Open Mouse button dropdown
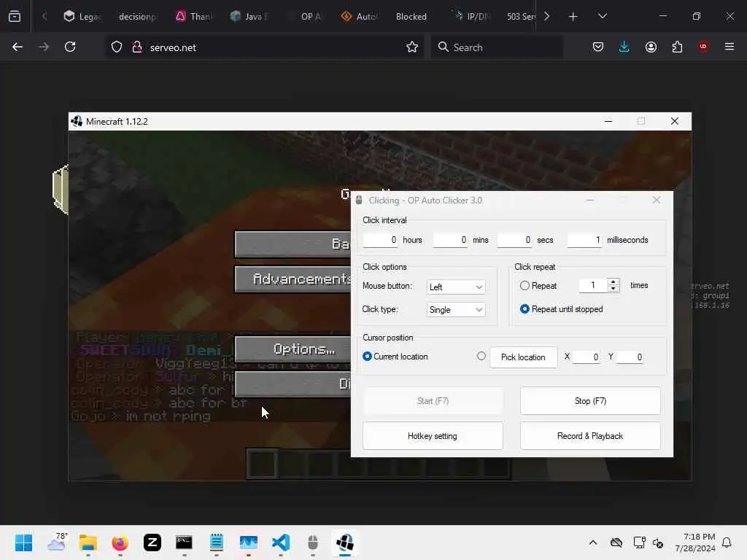The image size is (747, 560). (456, 287)
